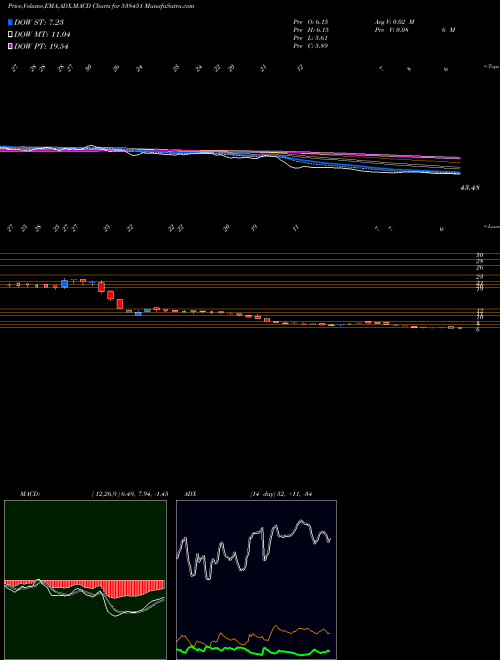The image size is (500, 660).
Task: Click the chart title mentioning MunafaSutra.com
Action: [101, 7]
